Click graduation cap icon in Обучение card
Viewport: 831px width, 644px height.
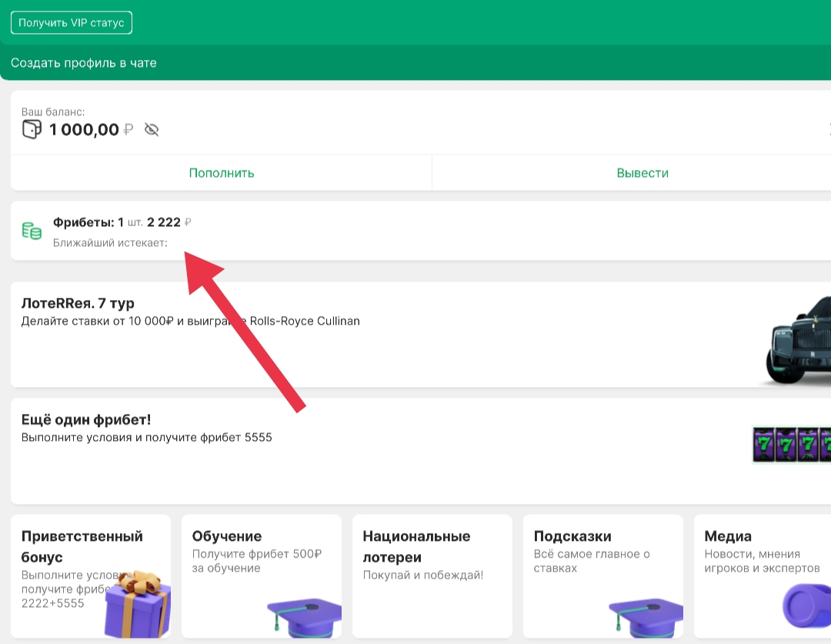303,616
